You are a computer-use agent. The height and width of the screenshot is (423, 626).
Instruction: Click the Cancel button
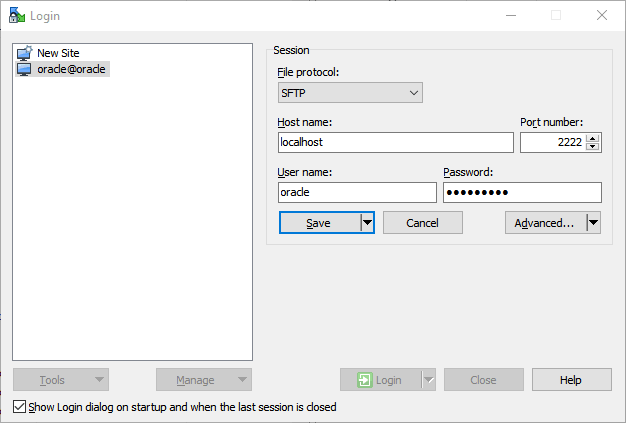tap(423, 223)
